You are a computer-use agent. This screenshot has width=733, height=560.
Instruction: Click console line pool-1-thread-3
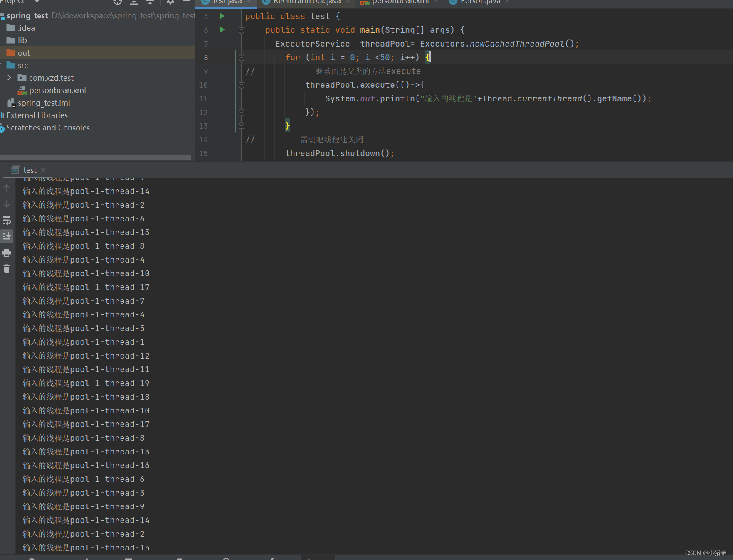tap(84, 493)
